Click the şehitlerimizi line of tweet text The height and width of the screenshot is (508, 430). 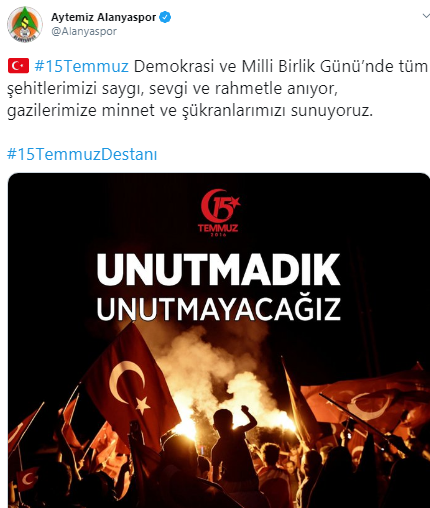173,89
